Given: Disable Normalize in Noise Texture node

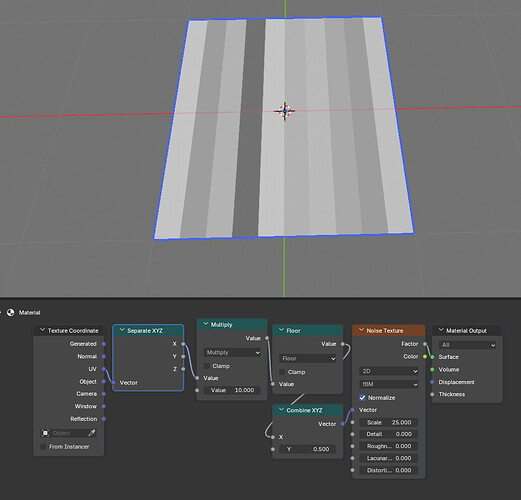Looking at the screenshot, I should [362, 398].
